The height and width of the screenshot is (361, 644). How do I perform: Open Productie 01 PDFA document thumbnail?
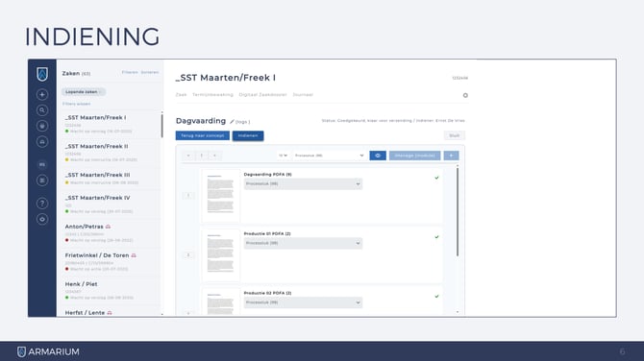(220, 254)
